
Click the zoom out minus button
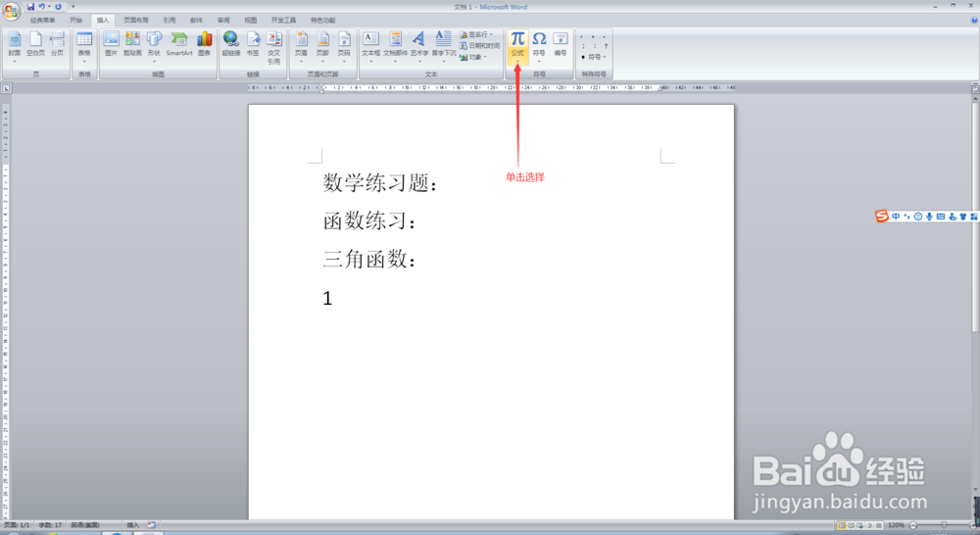click(913, 525)
